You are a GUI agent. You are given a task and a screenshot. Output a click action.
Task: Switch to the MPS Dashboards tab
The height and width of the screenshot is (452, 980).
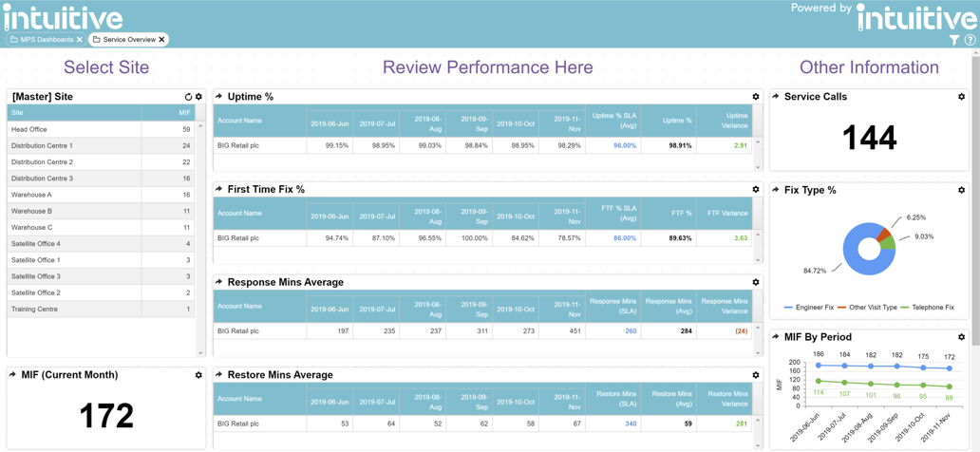[46, 40]
